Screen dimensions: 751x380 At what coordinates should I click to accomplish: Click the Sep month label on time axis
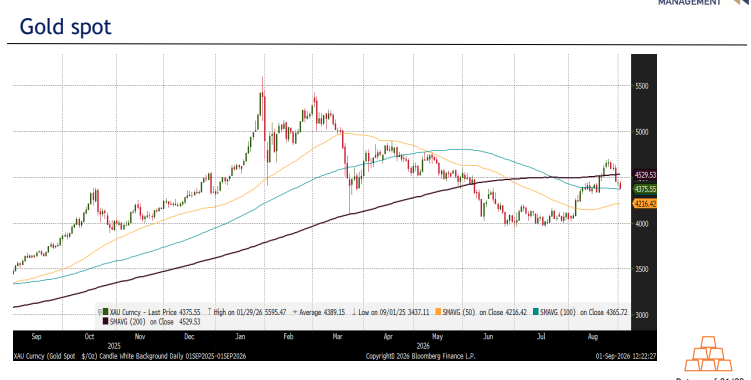[x=36, y=336]
